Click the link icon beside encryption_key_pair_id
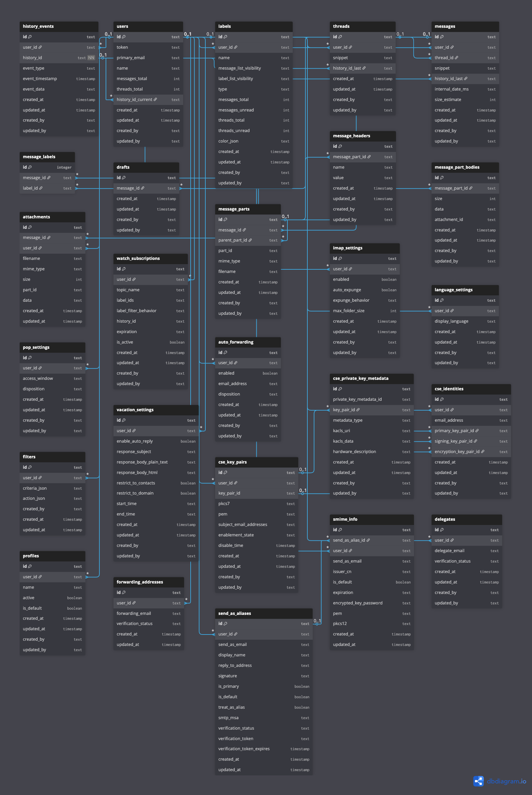532x795 pixels. (x=483, y=451)
